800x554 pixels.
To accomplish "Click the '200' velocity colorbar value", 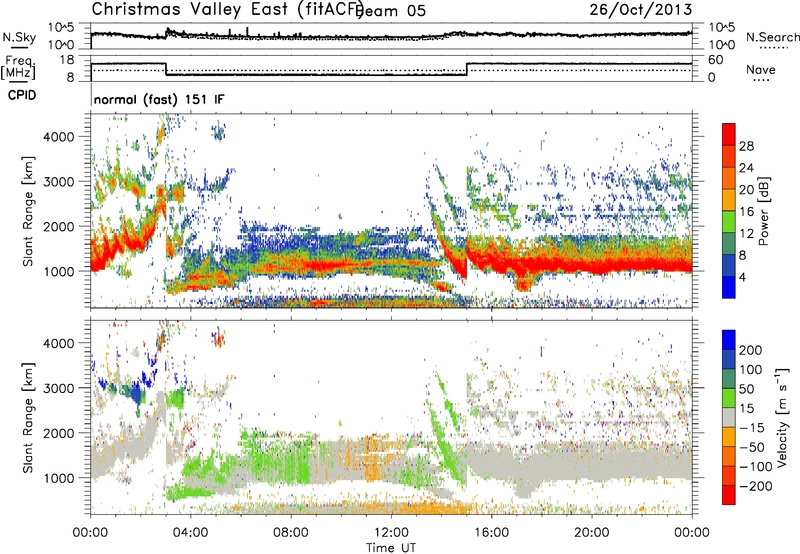I will pos(751,350).
